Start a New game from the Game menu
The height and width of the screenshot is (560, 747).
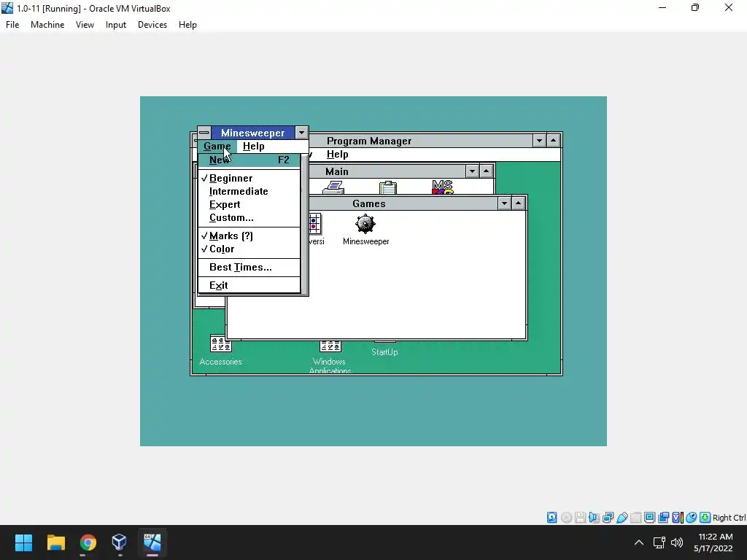tap(249, 160)
